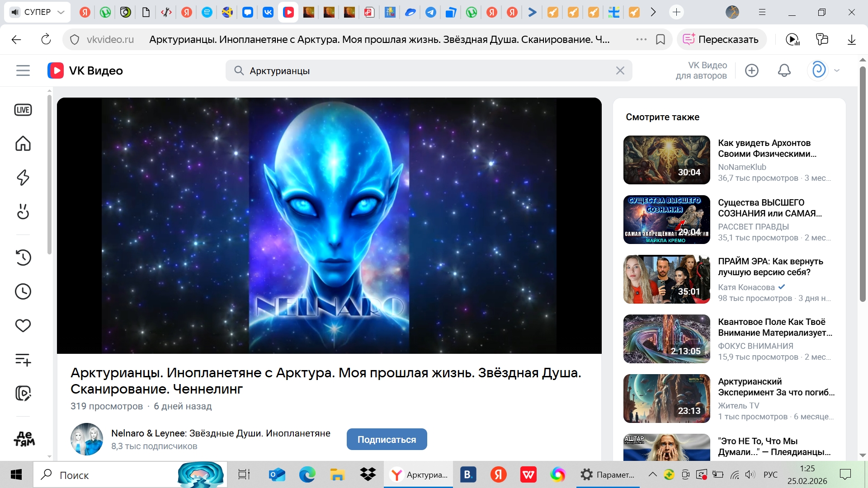Image resolution: width=868 pixels, height=488 pixels.
Task: Expand the 'СУПЕР' tab group dropdown
Action: coord(61,12)
